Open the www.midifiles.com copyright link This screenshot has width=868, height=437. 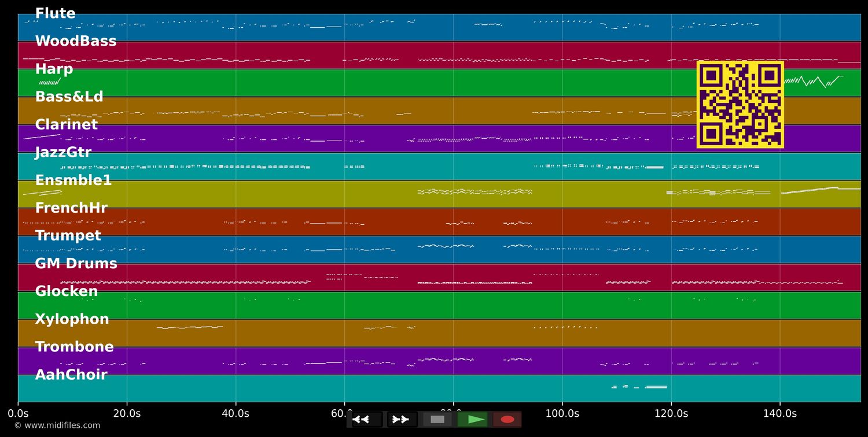click(57, 425)
